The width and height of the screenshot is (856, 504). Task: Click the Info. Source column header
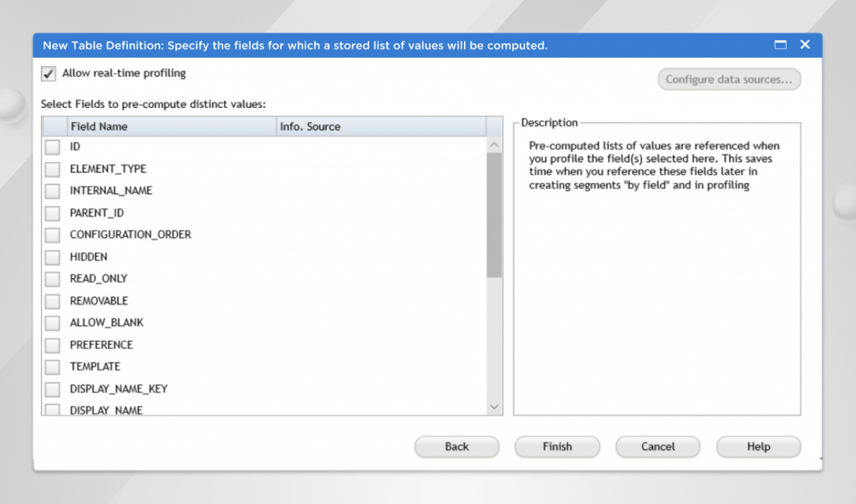(x=380, y=126)
